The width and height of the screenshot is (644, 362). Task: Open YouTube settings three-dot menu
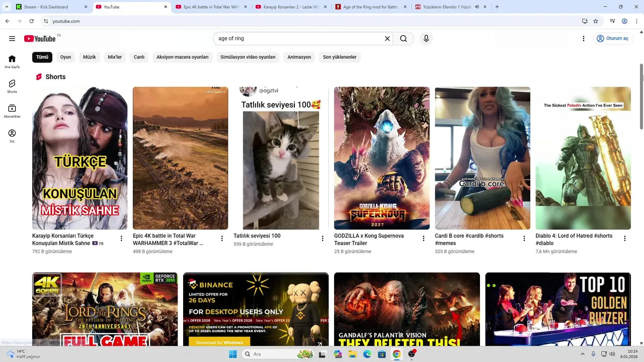tap(584, 39)
